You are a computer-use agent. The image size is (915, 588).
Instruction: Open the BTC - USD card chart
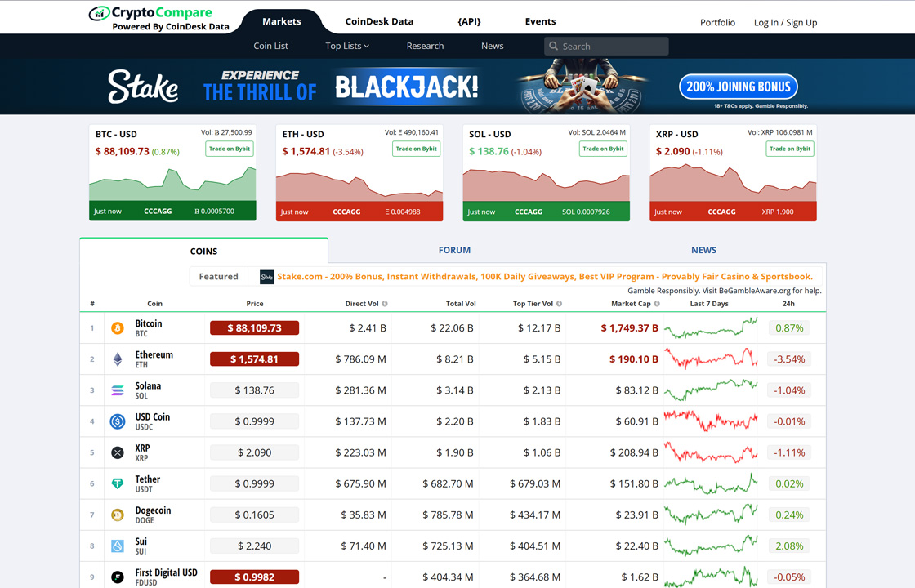[172, 183]
